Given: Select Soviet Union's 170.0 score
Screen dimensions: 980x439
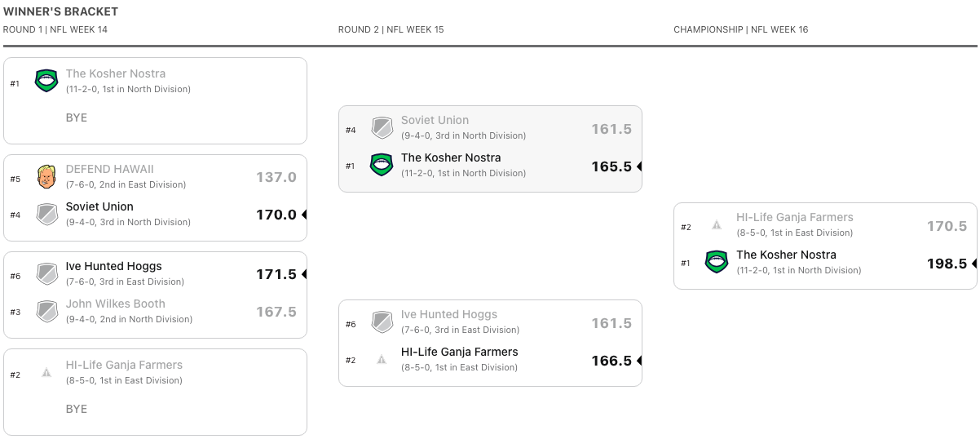Looking at the screenshot, I should pyautogui.click(x=276, y=215).
